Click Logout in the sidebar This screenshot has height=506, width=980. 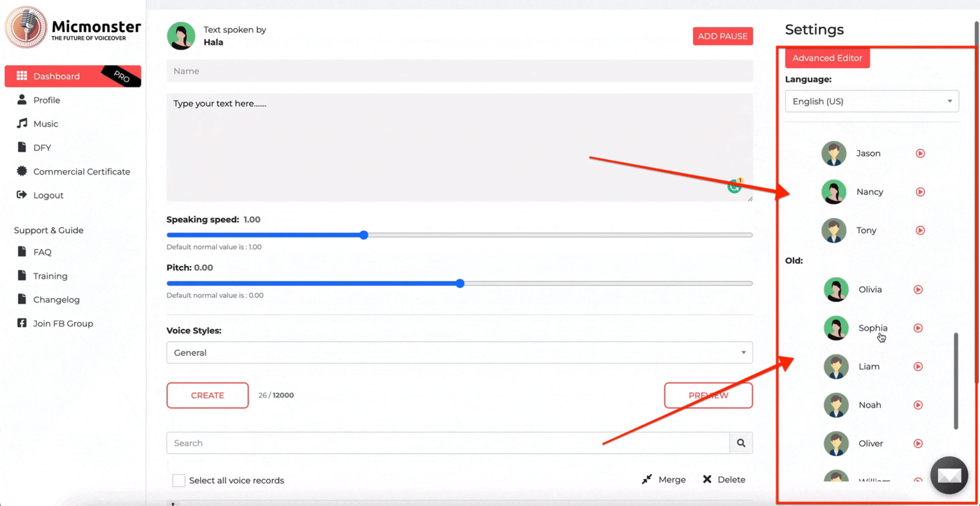(48, 195)
